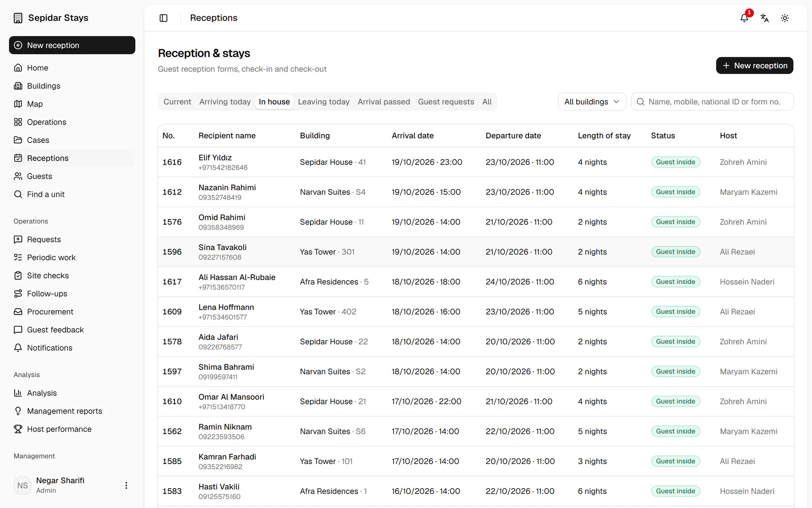This screenshot has width=812, height=508.
Task: Open the Guest requests tab
Action: click(446, 102)
